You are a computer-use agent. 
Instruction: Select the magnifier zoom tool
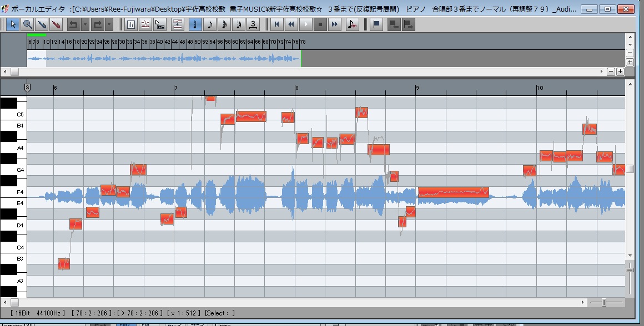click(x=27, y=24)
